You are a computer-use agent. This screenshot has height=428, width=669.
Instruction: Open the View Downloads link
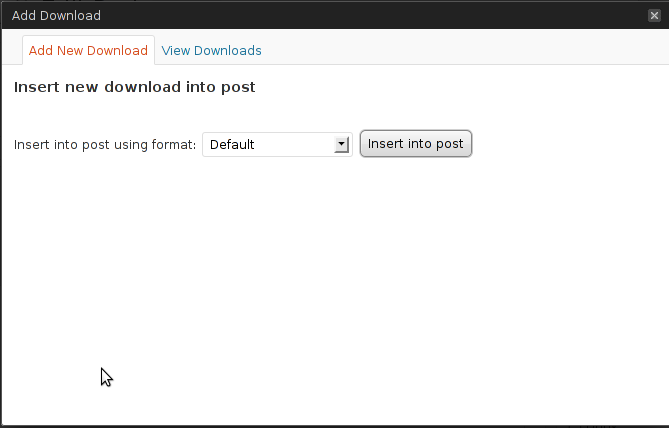[x=211, y=51]
